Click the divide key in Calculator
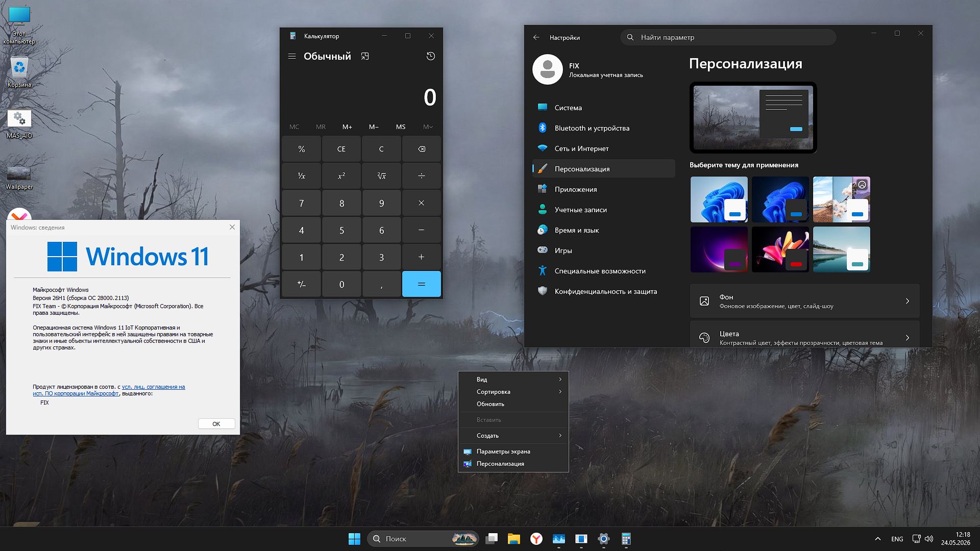Image resolution: width=980 pixels, height=551 pixels. click(x=422, y=176)
